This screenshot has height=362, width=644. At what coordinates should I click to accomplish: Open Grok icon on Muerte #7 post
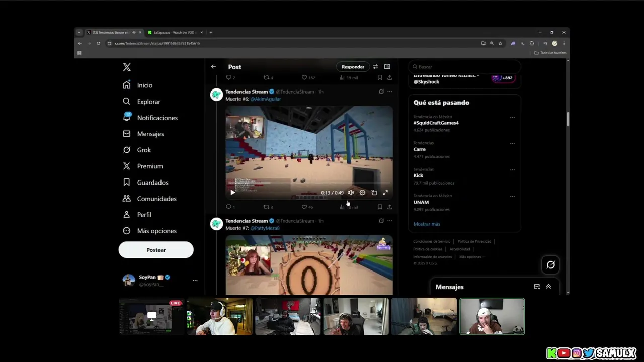(381, 221)
